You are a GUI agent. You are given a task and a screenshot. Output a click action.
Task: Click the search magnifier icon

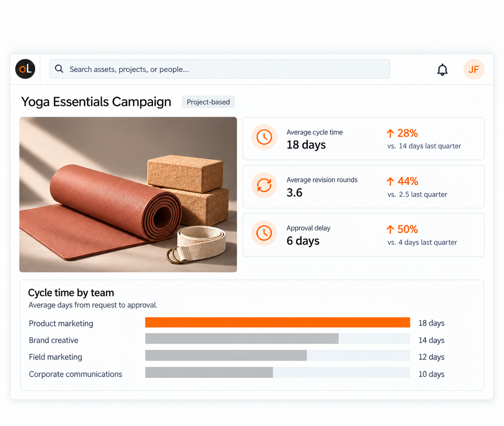point(59,69)
